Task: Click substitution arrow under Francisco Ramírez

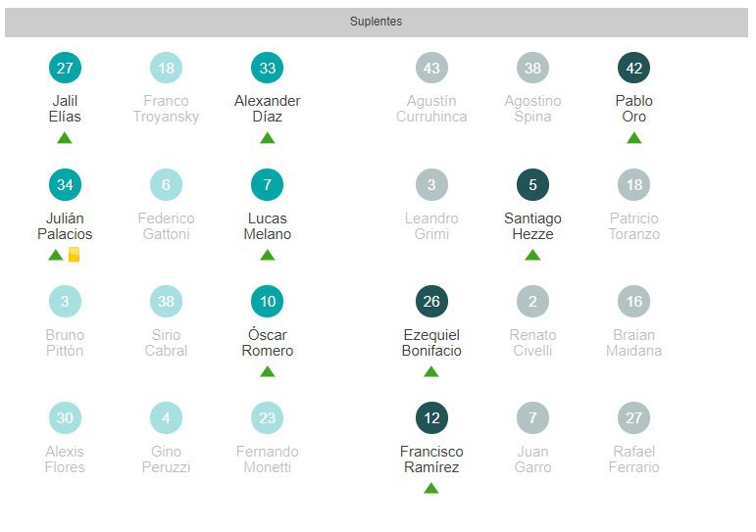Action: click(x=431, y=488)
